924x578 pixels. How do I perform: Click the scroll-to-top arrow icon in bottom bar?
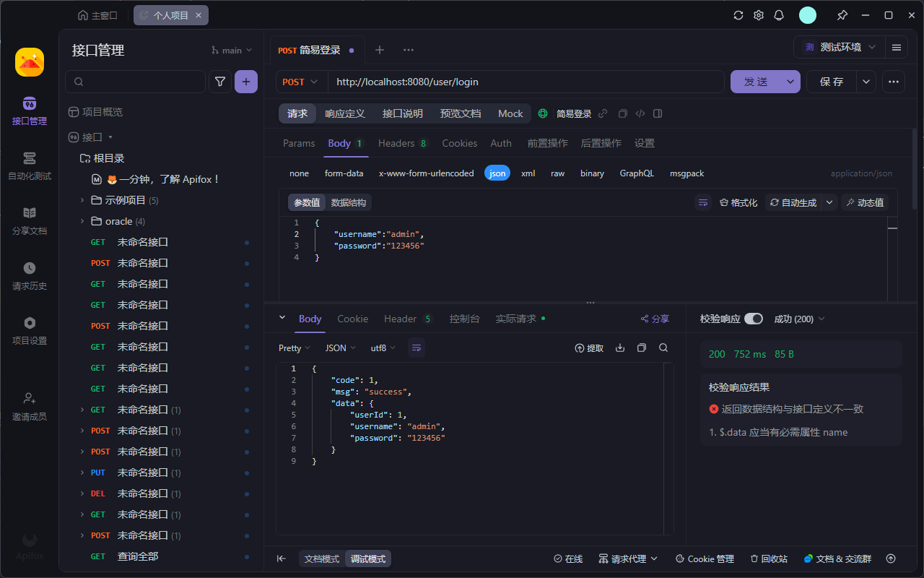891,558
